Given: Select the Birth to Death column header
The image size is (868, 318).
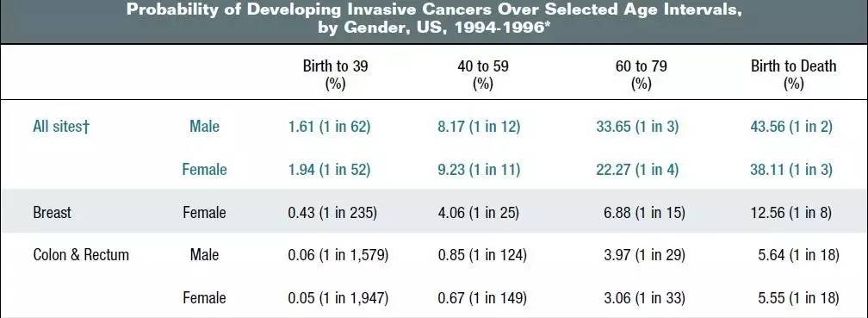Looking at the screenshot, I should pos(793,75).
